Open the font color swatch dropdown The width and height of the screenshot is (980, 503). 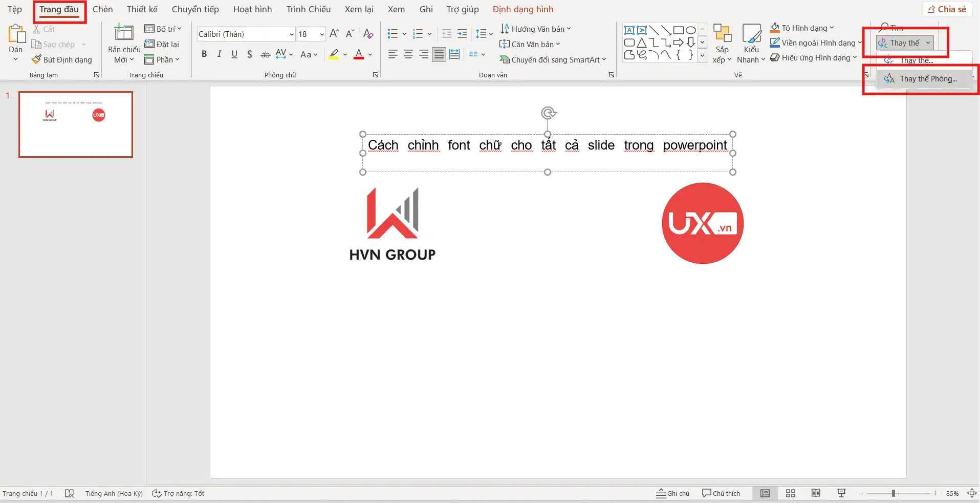click(x=369, y=55)
